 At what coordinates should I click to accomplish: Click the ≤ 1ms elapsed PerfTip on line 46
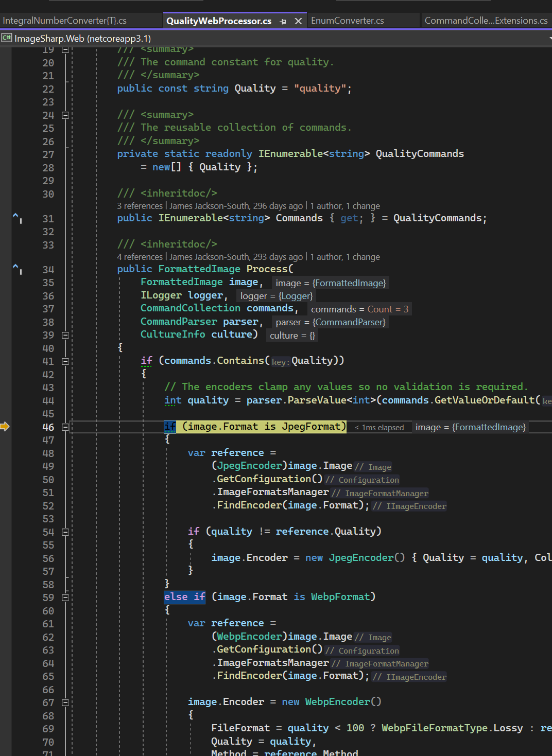pos(380,427)
